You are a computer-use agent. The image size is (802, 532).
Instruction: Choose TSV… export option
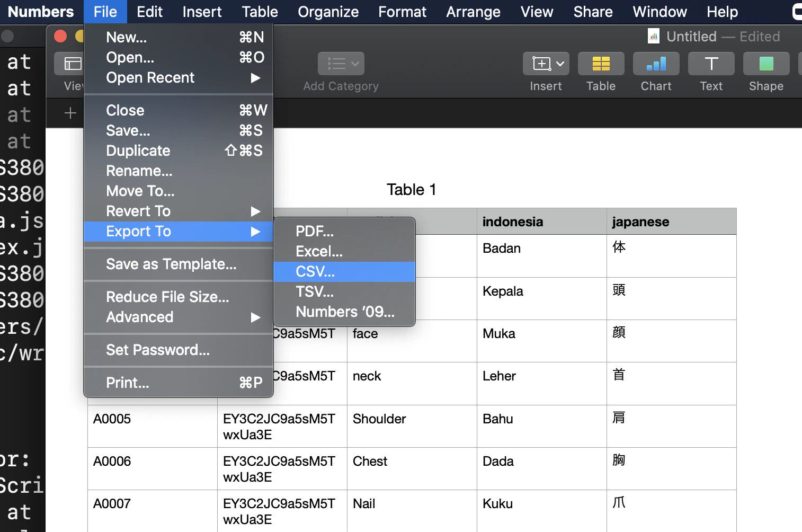[344, 291]
